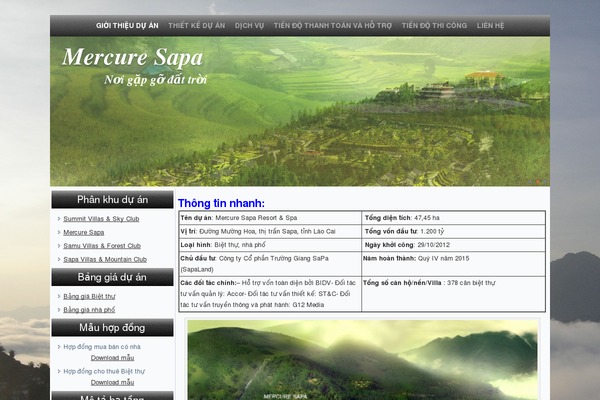Click the Mercure Sapa banner image

(300, 111)
